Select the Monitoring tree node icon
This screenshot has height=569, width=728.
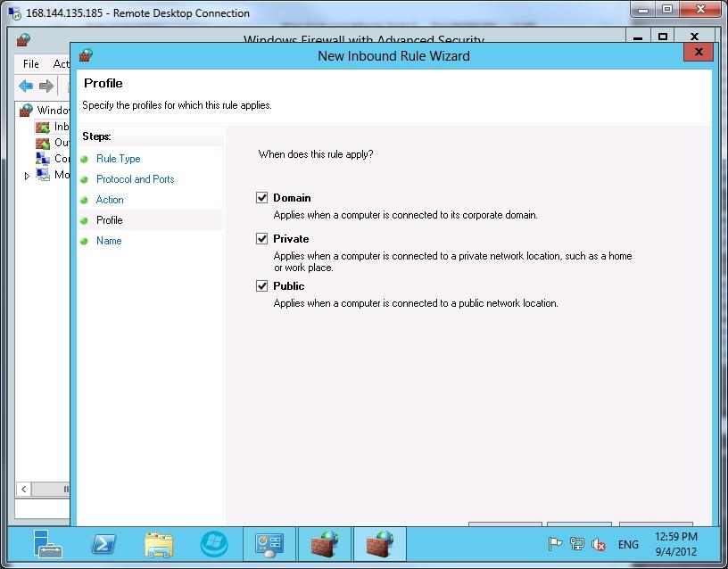(43, 175)
